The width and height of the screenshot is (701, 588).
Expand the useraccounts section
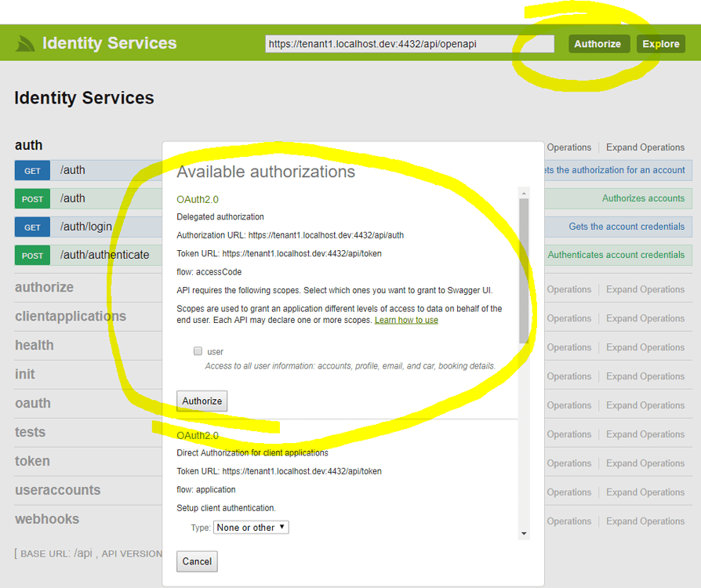point(58,490)
